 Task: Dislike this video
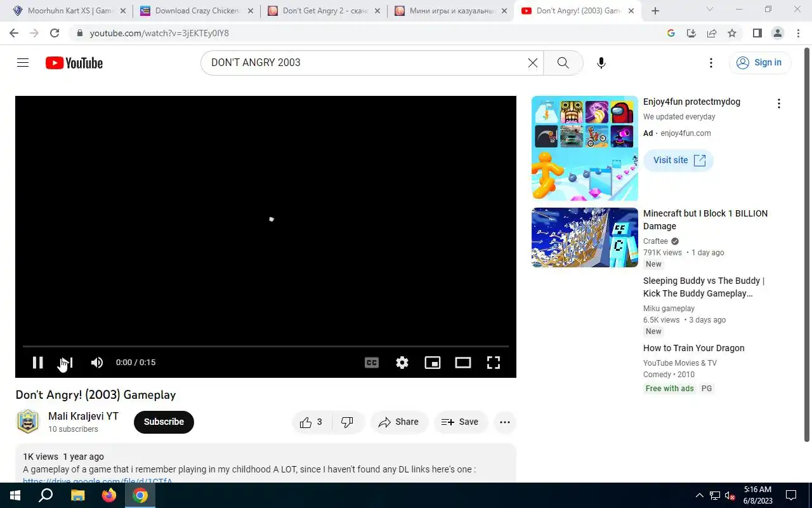click(348, 422)
